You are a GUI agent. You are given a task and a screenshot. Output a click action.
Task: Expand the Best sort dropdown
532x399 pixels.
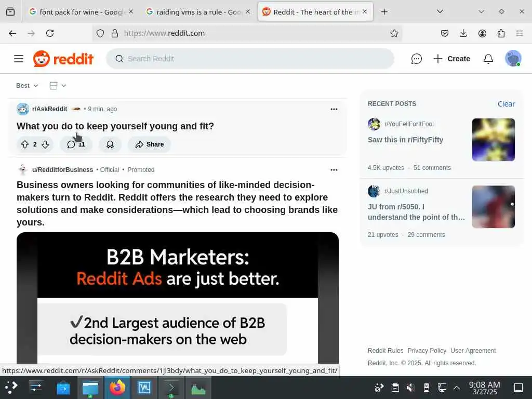point(27,86)
